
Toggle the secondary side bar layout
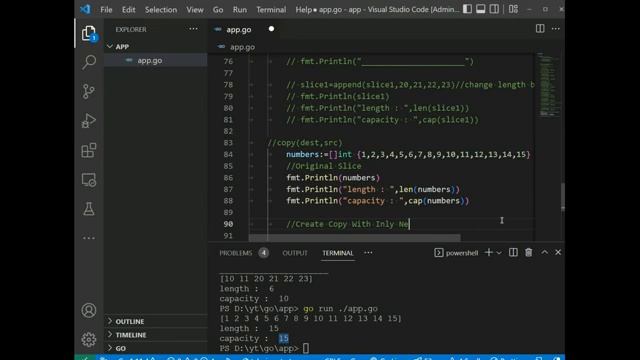pos(494,9)
